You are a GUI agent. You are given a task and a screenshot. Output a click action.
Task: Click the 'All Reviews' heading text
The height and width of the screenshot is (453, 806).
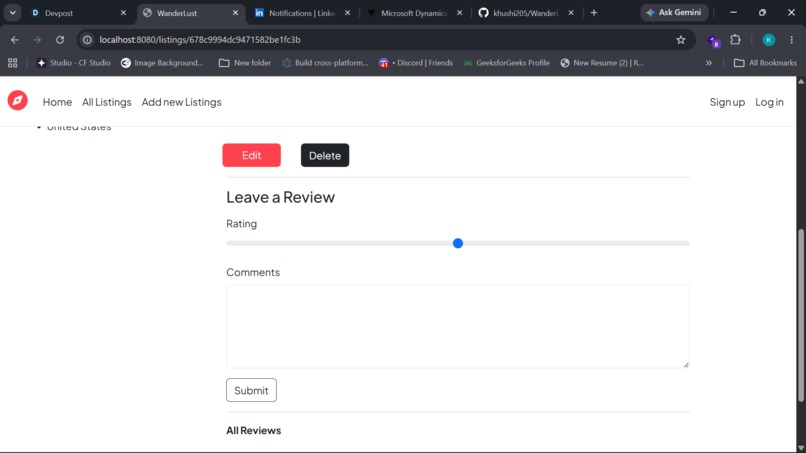(x=253, y=430)
